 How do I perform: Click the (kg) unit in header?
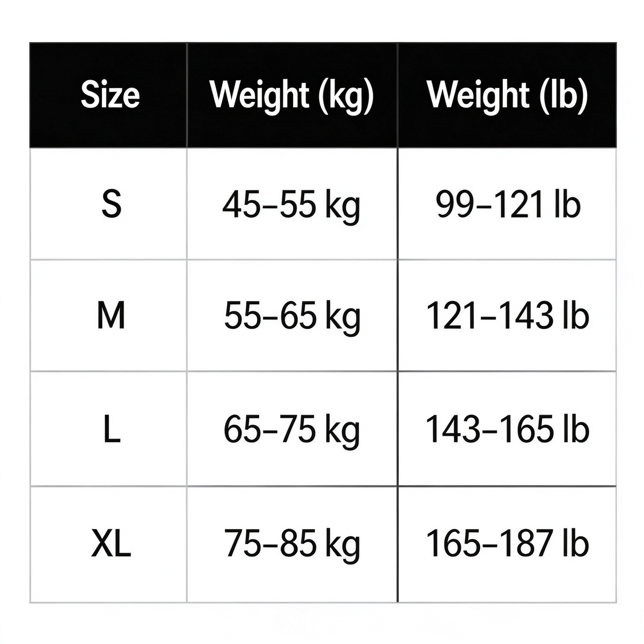tap(346, 97)
